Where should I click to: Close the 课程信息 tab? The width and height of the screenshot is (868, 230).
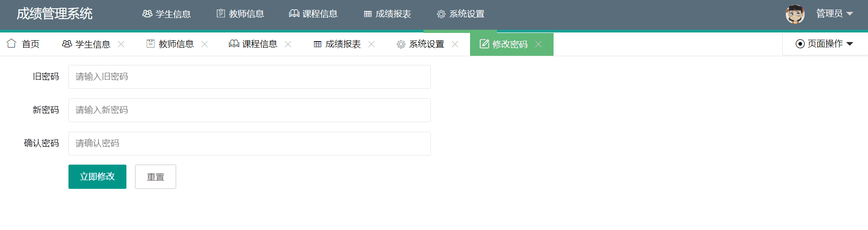(288, 44)
